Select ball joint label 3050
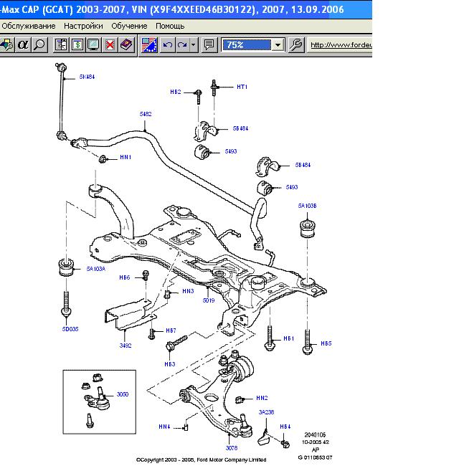 point(123,394)
